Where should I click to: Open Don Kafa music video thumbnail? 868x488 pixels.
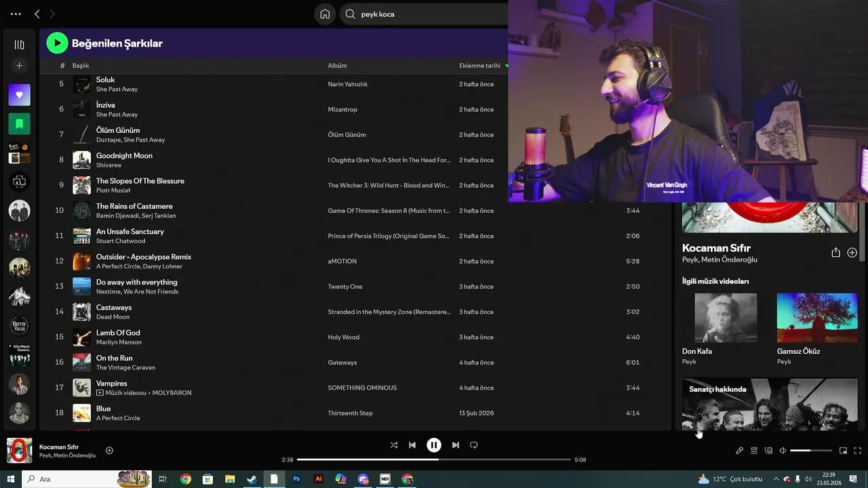click(726, 318)
